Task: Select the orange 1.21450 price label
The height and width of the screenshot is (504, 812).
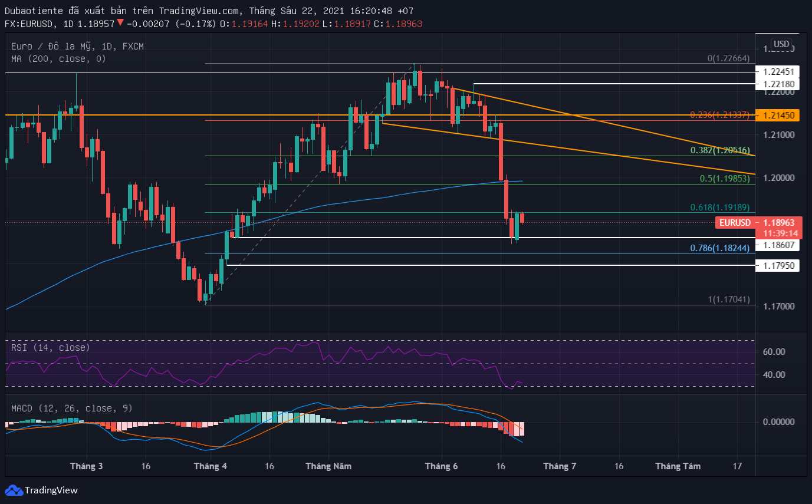Action: click(778, 116)
